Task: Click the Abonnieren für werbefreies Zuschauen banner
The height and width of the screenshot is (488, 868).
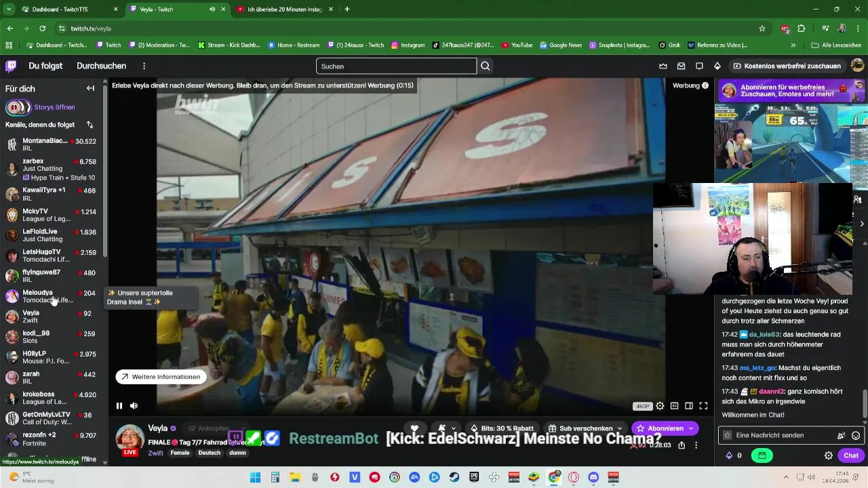Action: tap(791, 91)
